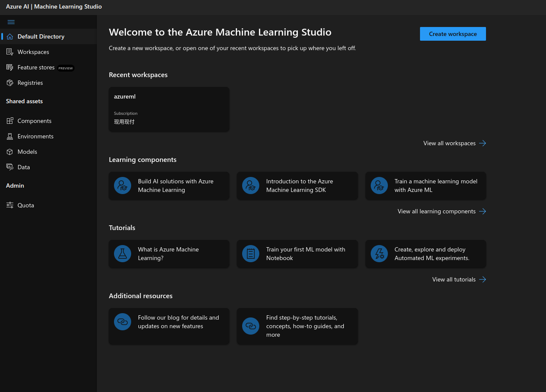
Task: Click the Feature stores sidebar icon
Action: [x=10, y=67]
